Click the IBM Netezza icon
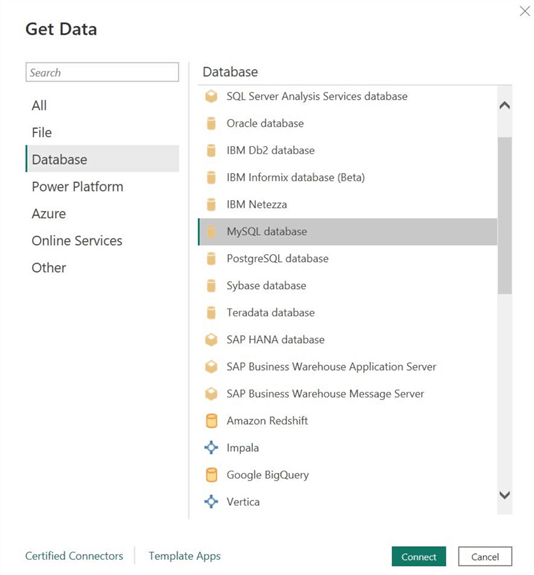534x575 pixels. (x=211, y=205)
